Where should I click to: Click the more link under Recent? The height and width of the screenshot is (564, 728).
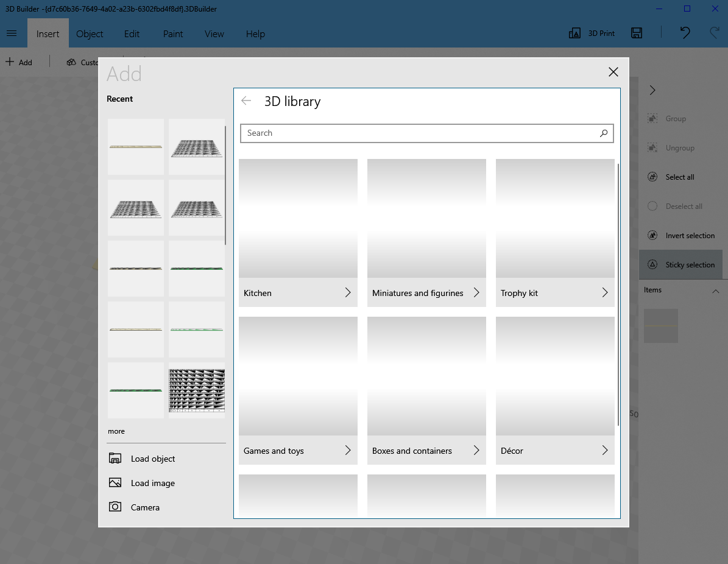point(116,431)
